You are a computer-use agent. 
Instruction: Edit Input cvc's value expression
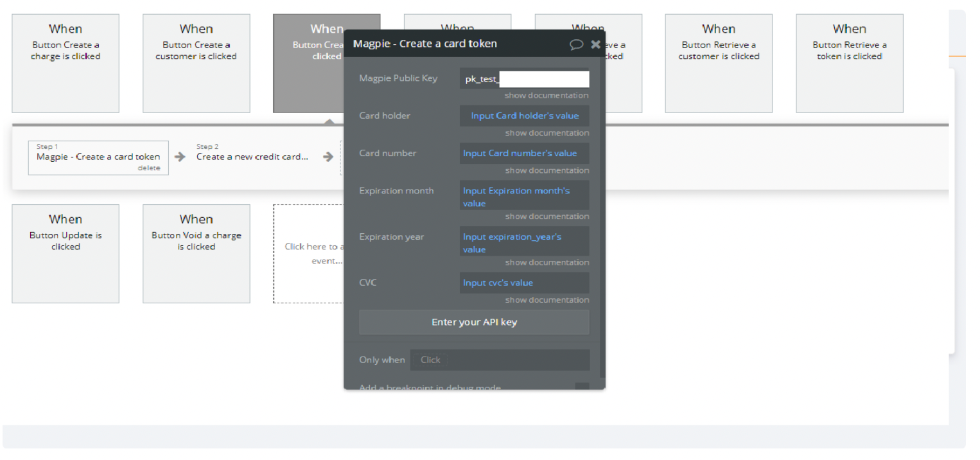tap(525, 283)
